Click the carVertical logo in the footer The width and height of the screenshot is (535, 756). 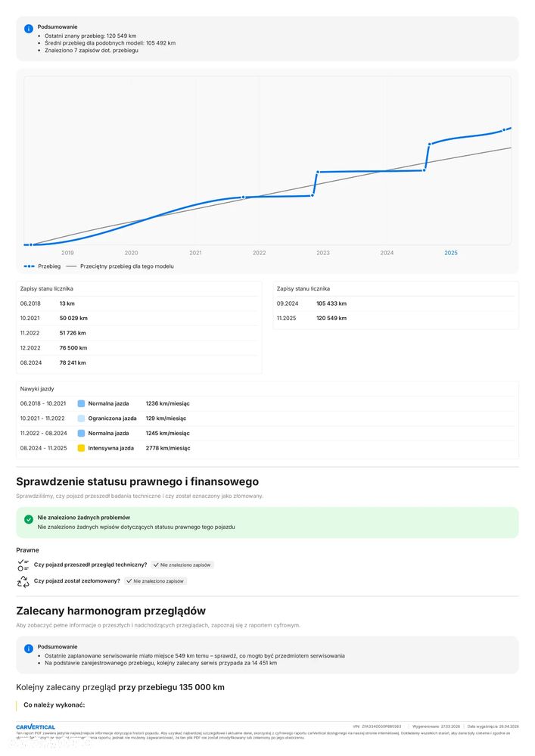(36, 726)
